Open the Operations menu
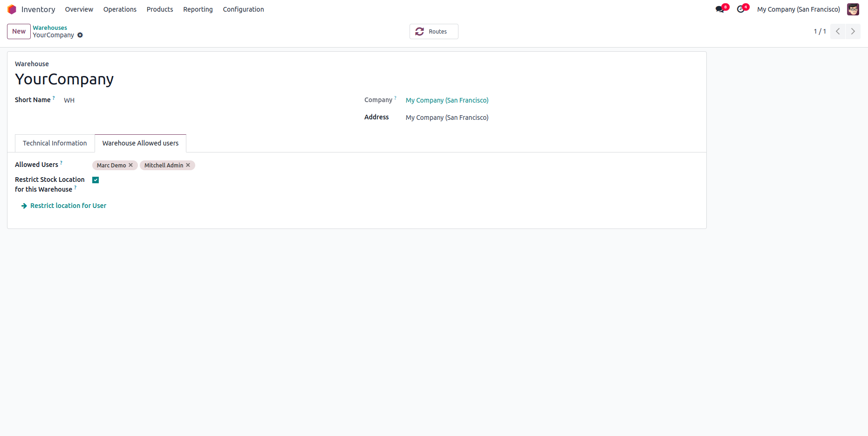 coord(120,9)
